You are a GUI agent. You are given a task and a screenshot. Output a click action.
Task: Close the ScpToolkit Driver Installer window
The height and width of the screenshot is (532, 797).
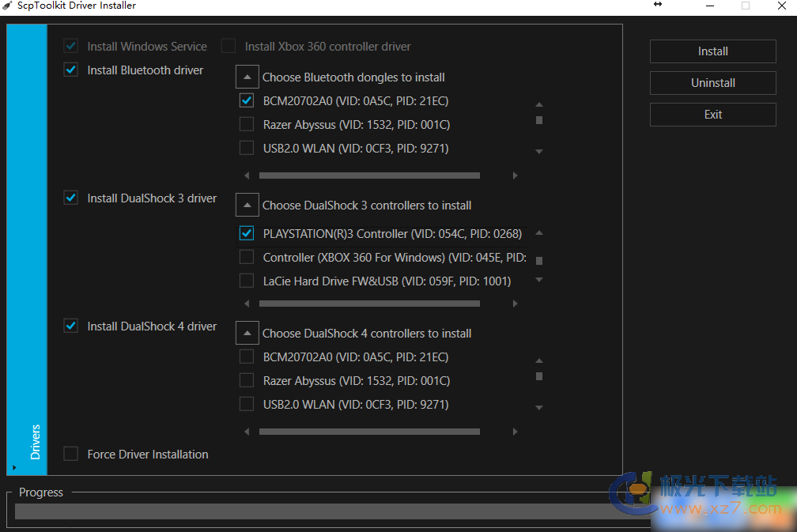click(782, 6)
